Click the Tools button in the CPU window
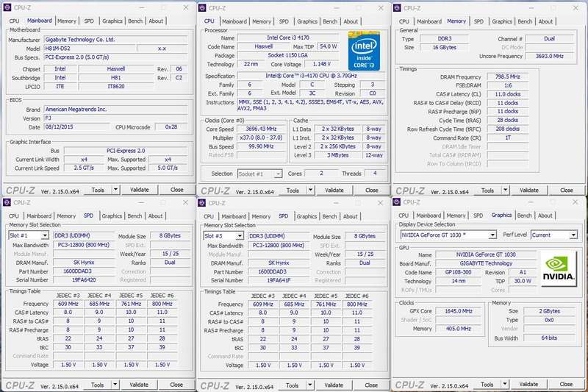Image resolution: width=588 pixels, height=392 pixels. click(x=293, y=190)
